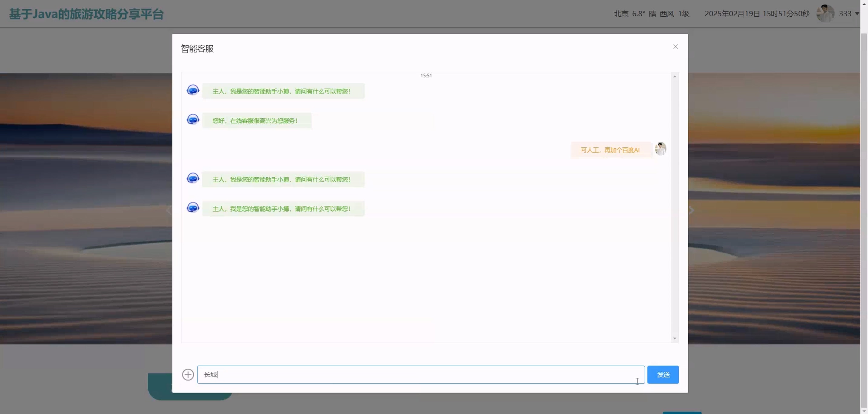The image size is (868, 414).
Task: Close the 智能客服 dialog with X
Action: pos(675,47)
